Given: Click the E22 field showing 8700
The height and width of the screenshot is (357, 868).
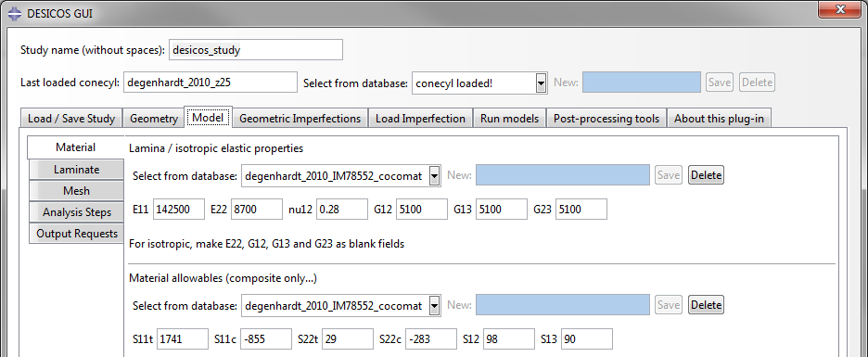Looking at the screenshot, I should tap(257, 210).
